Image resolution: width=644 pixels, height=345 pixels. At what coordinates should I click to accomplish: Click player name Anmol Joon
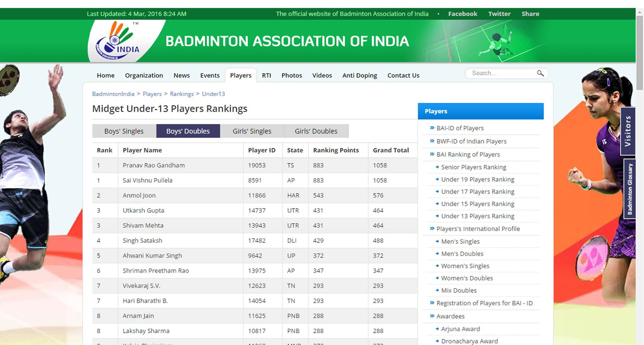(139, 195)
